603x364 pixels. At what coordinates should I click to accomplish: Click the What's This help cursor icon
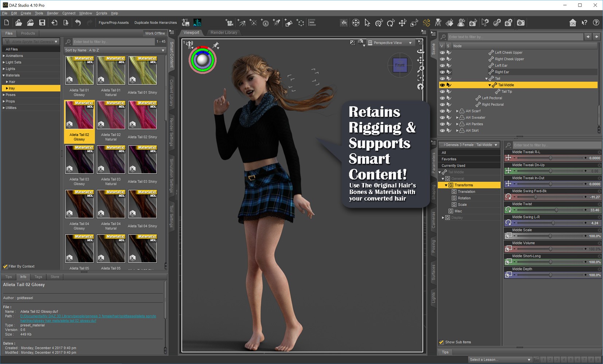[584, 23]
